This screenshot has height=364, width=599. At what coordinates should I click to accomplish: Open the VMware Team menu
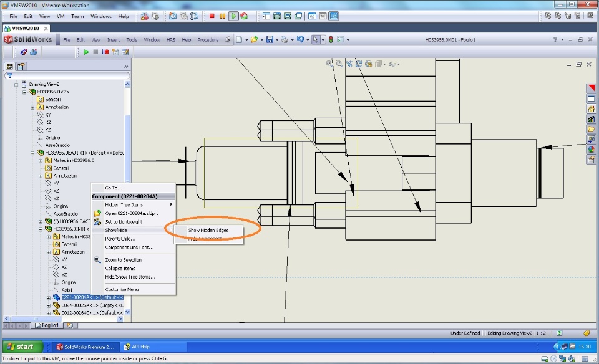77,16
